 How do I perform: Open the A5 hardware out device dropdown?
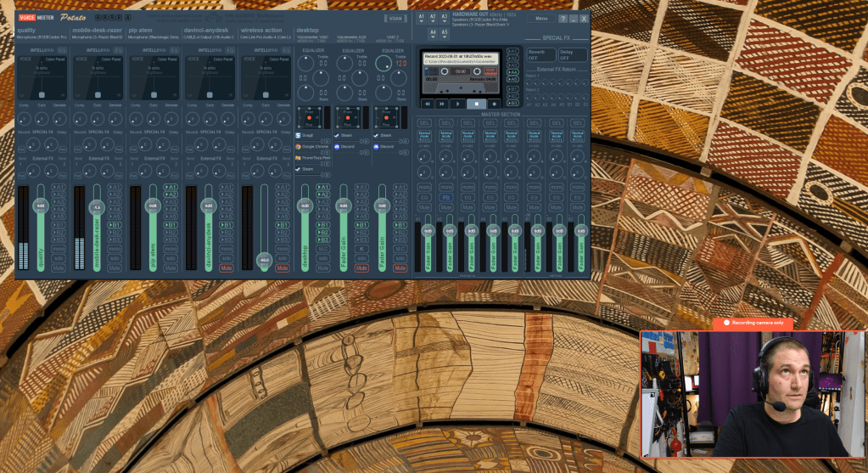point(444,34)
